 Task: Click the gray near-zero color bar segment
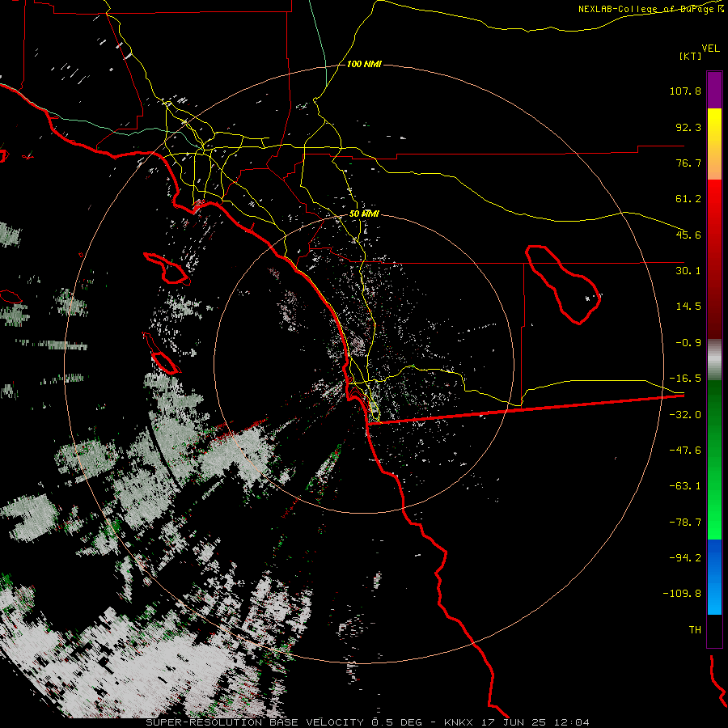pos(714,360)
